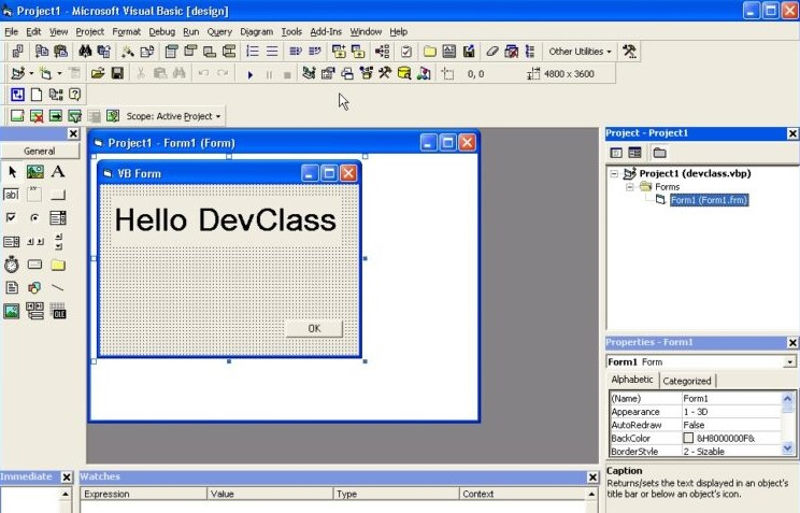Click the BackColor color swatch
The height and width of the screenshot is (513, 800).
tap(688, 438)
